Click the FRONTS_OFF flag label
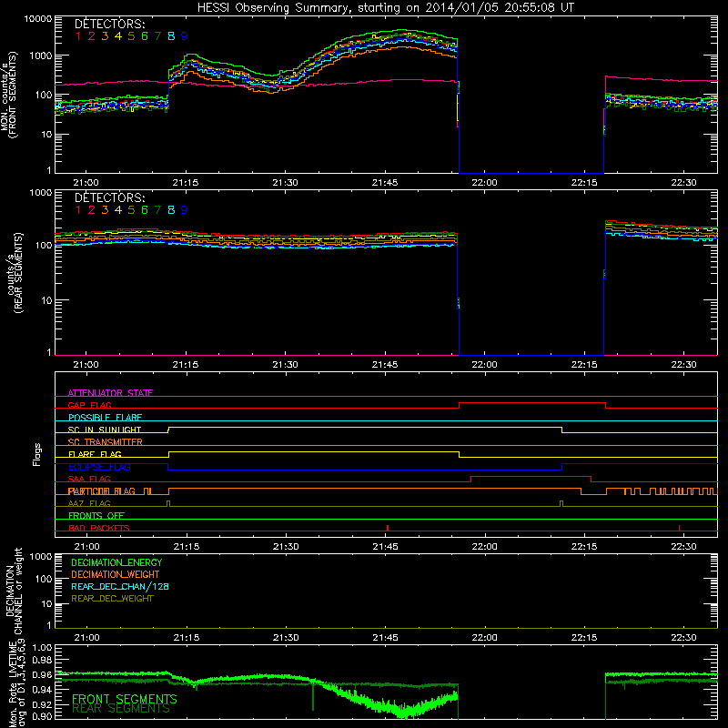 click(96, 515)
